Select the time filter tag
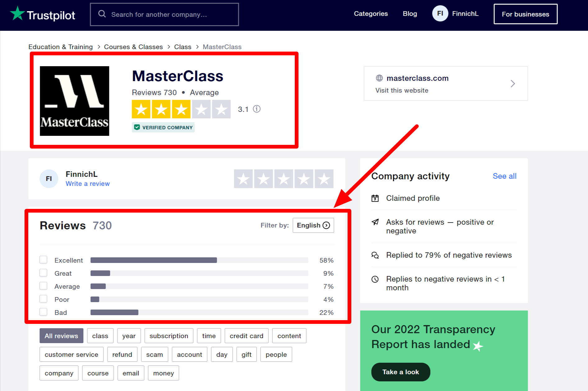This screenshot has height=391, width=588. (209, 336)
